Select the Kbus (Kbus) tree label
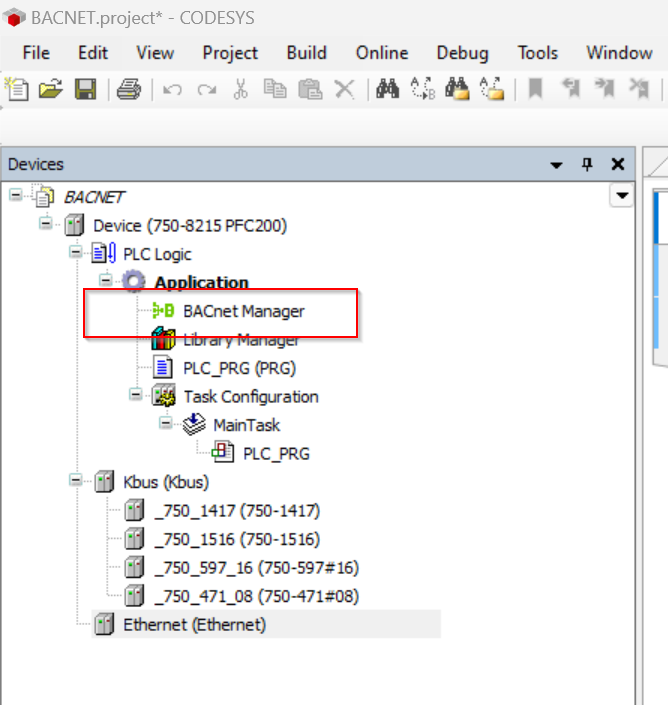The width and height of the screenshot is (668, 705). (x=166, y=482)
